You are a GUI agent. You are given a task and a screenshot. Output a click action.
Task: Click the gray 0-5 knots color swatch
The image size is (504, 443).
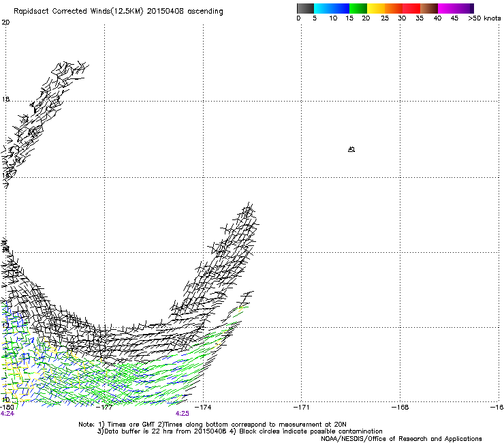pyautogui.click(x=305, y=8)
